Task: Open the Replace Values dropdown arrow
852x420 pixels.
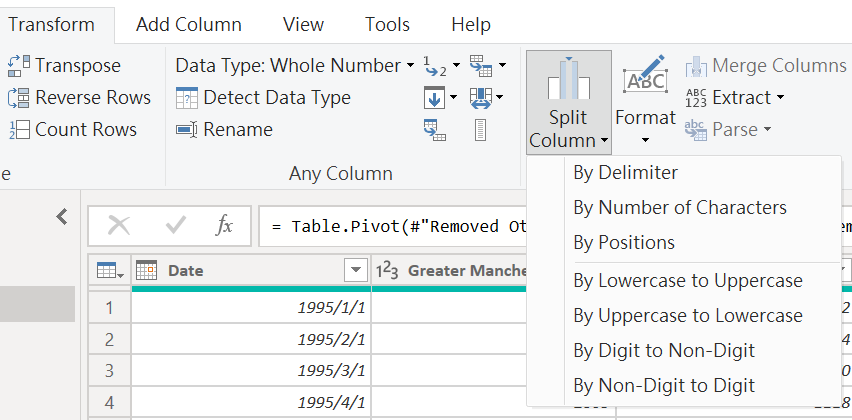Action: click(456, 66)
